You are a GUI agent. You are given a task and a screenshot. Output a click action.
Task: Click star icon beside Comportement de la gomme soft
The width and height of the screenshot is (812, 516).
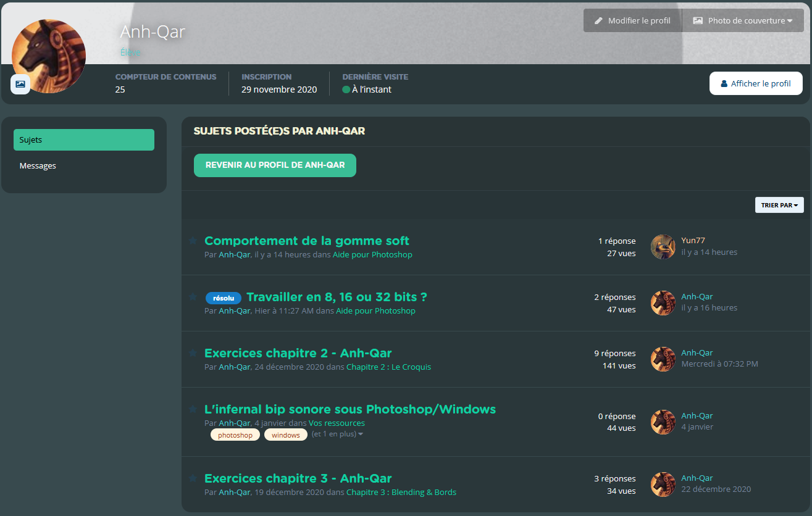click(193, 241)
